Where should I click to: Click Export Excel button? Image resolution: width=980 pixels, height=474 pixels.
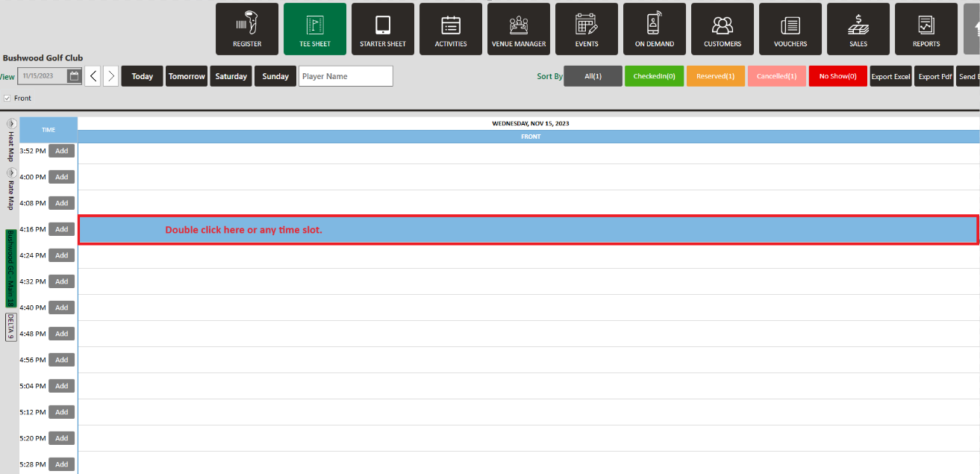point(890,76)
